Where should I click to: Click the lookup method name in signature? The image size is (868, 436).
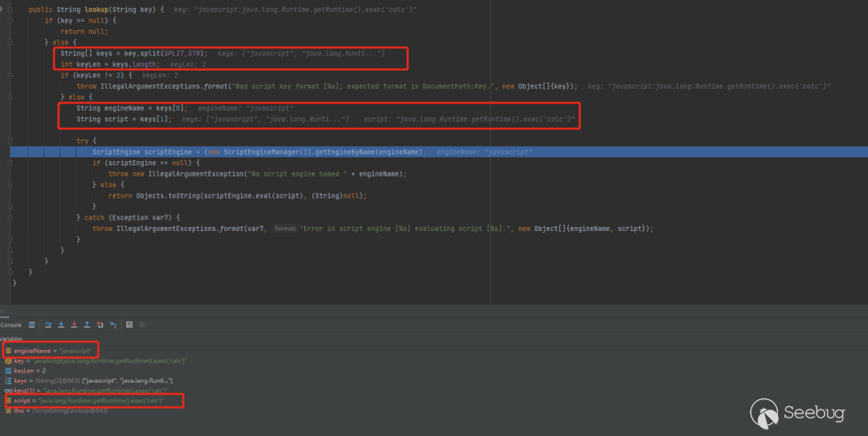point(96,10)
